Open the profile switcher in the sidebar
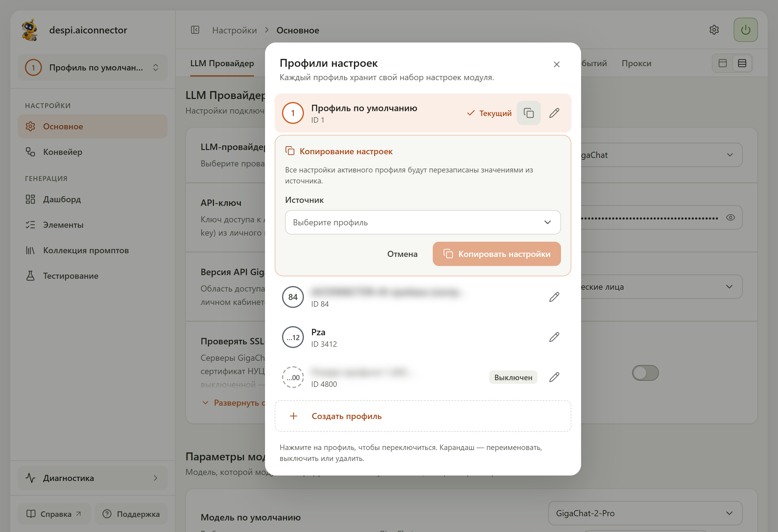The height and width of the screenshot is (532, 778). click(x=93, y=68)
